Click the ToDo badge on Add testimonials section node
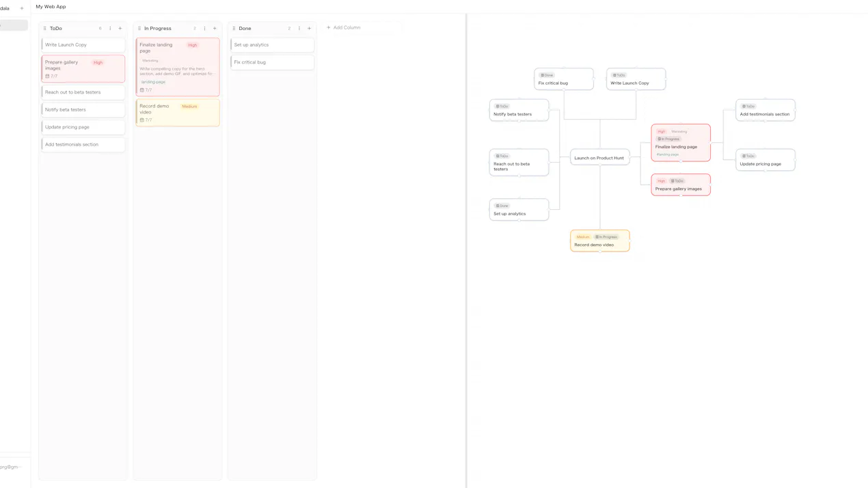Viewport: 868px width, 488px height. tap(748, 107)
